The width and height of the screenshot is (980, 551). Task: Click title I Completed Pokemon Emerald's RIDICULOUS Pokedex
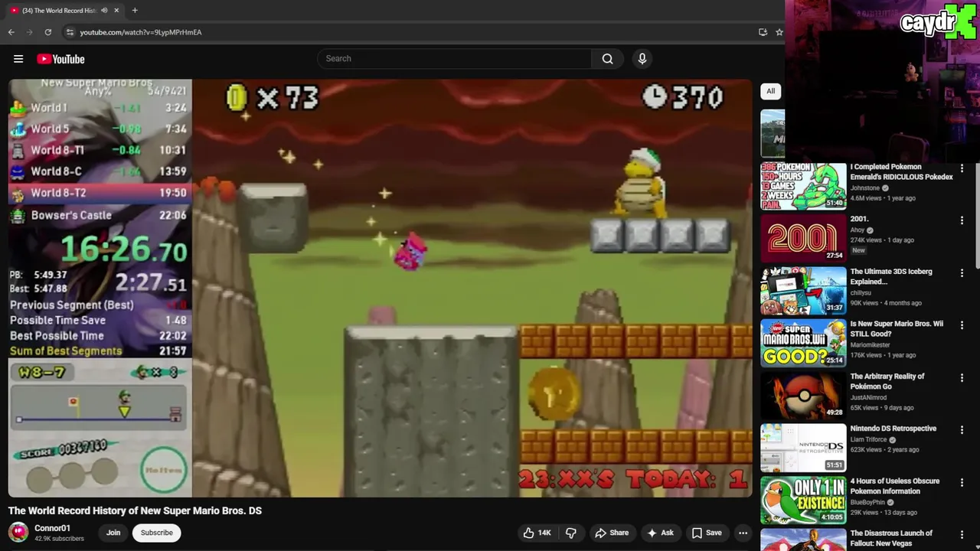901,171
